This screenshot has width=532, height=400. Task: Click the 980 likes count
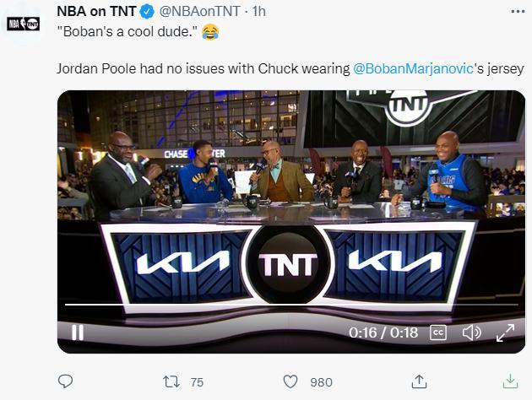(x=321, y=382)
